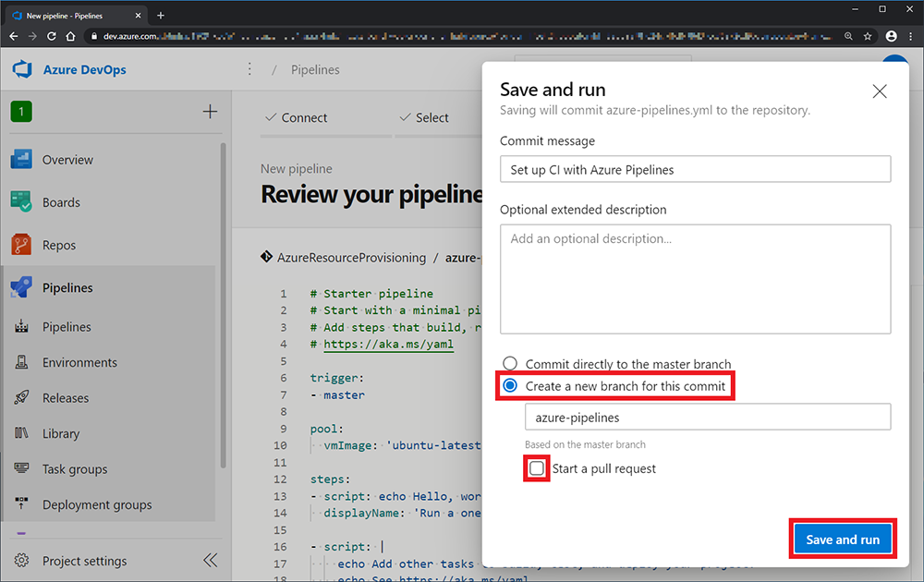
Task: Click the 'steps:' line in editor
Action: click(330, 479)
